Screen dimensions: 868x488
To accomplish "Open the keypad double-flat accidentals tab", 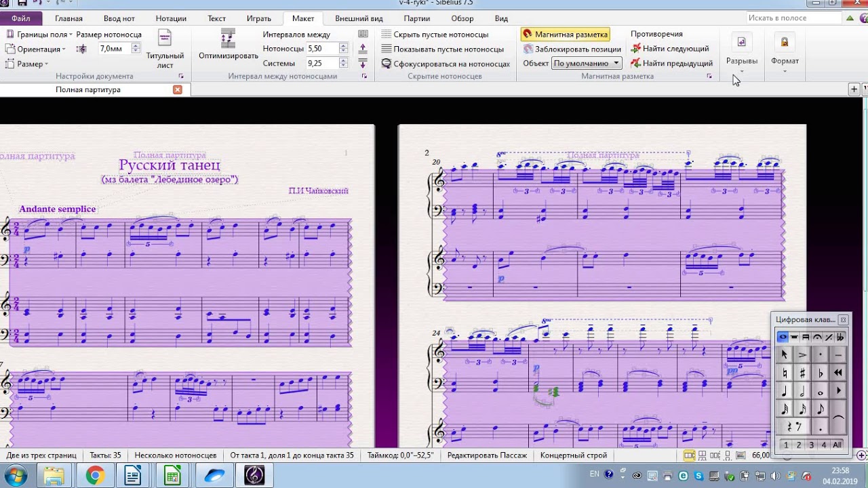I will [840, 337].
